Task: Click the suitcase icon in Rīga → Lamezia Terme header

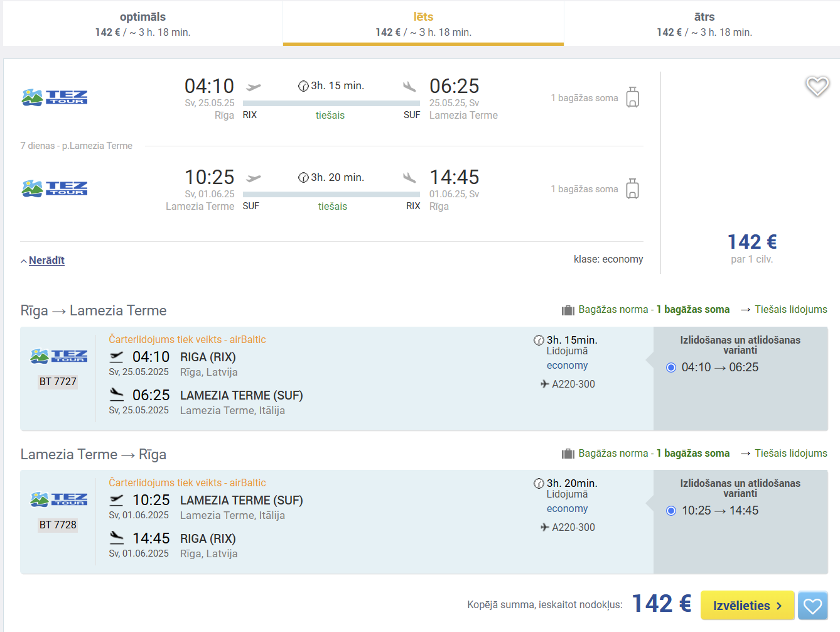Action: [x=568, y=310]
